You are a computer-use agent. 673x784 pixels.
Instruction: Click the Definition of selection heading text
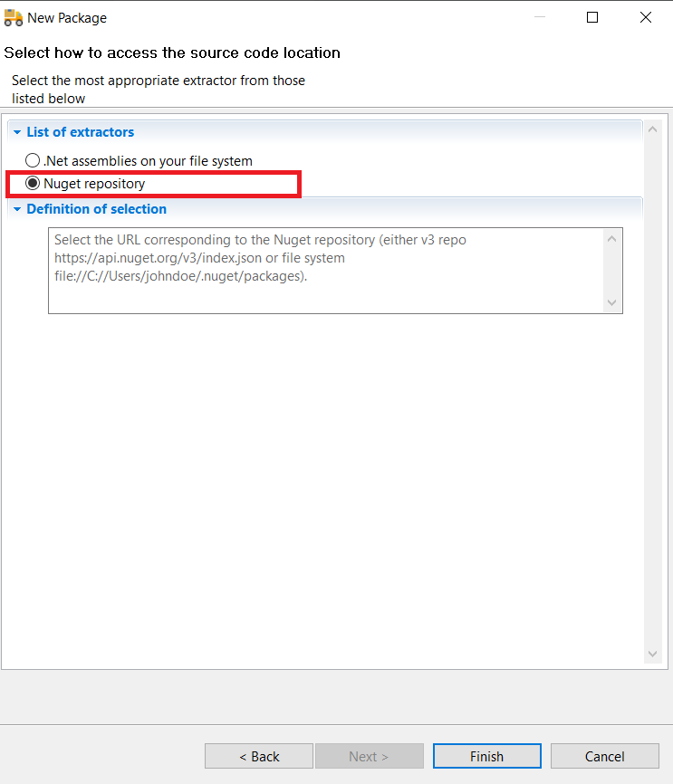(96, 209)
